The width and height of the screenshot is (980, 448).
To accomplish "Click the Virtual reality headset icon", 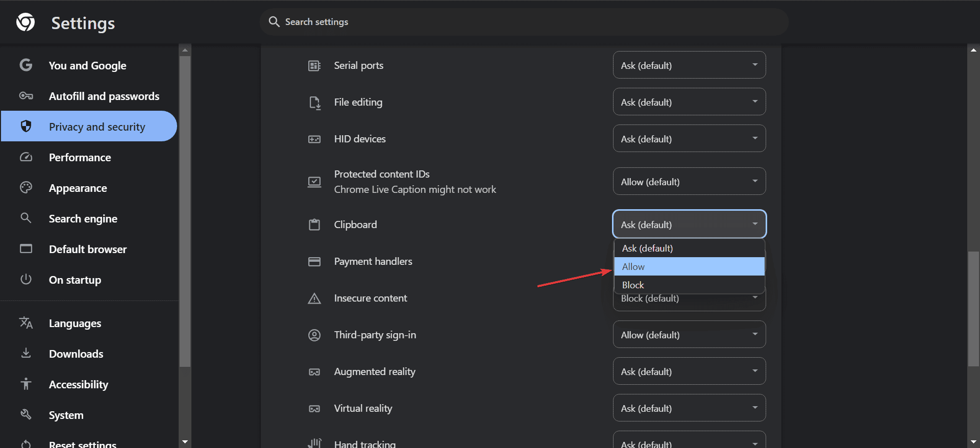I will point(314,409).
